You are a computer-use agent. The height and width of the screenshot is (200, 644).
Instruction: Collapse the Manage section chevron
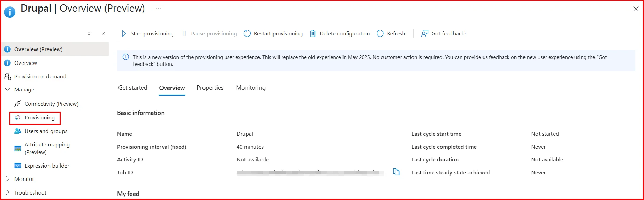coord(8,89)
